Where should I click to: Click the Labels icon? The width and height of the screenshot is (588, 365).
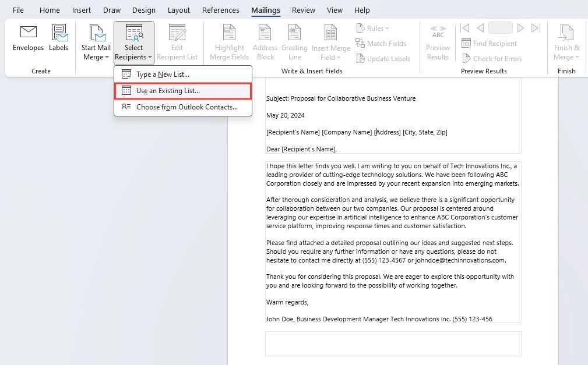click(58, 38)
